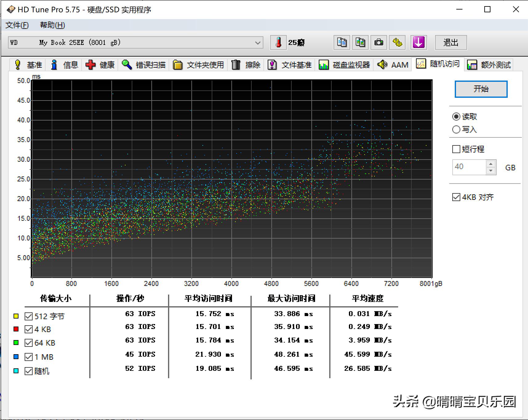
Task: Click the red 4 KB color swatch
Action: 16,329
